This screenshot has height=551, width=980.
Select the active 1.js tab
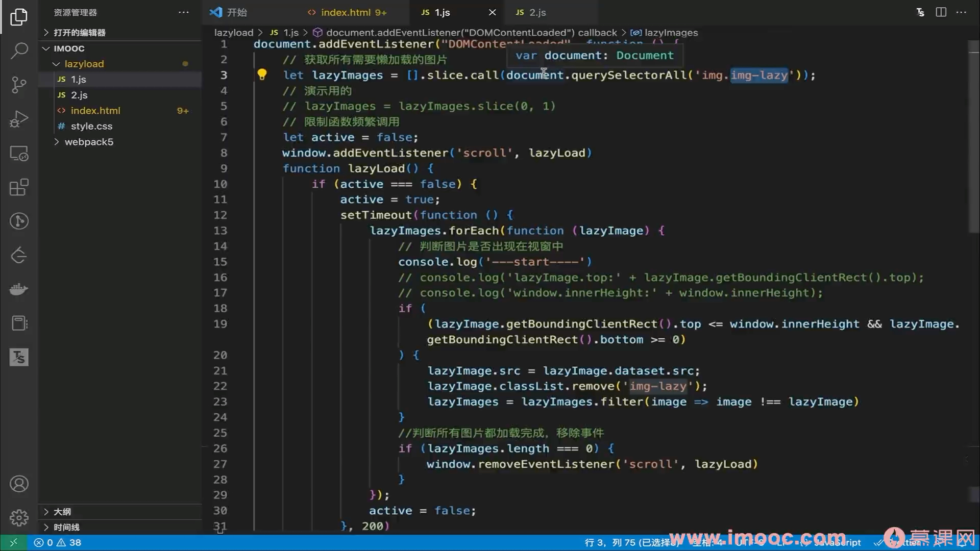click(442, 12)
